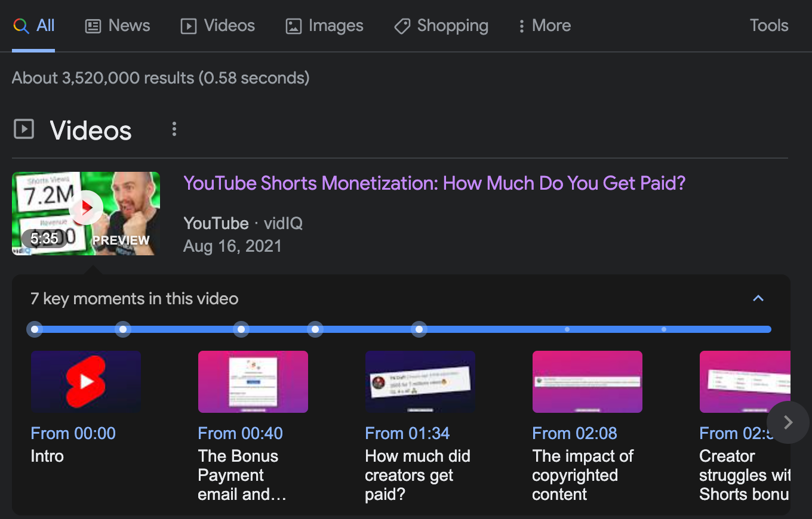Viewport: 812px width, 519px height.
Task: Click Tools in the results toolbar
Action: click(768, 26)
